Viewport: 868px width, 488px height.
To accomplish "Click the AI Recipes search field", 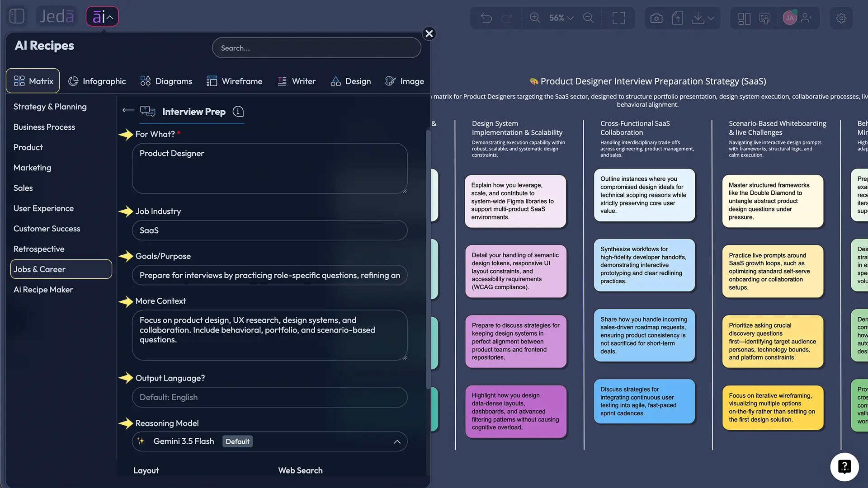I will click(316, 48).
